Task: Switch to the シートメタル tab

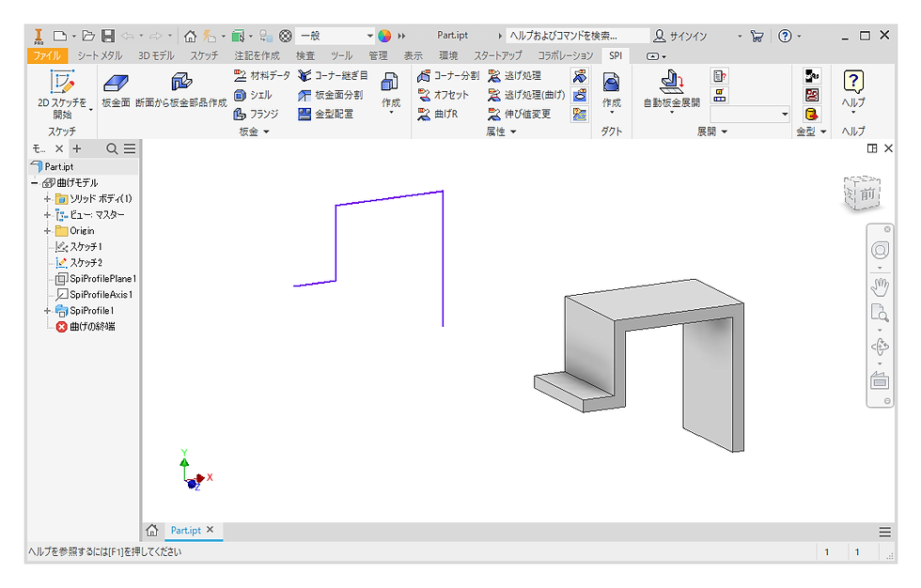Action: click(100, 55)
